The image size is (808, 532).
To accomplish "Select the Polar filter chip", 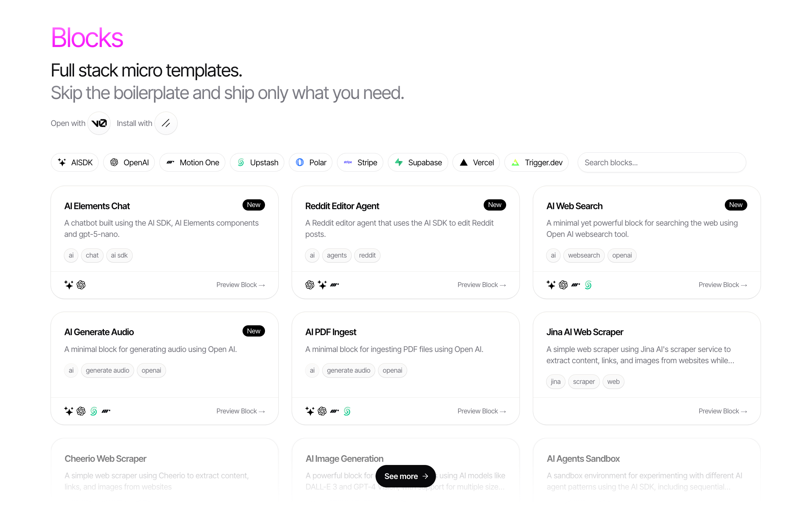I will point(311,162).
